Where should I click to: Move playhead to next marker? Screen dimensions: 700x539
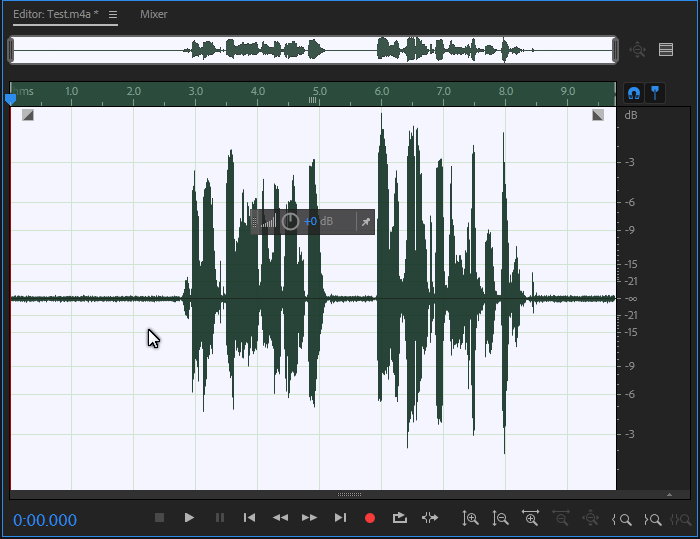(x=340, y=518)
